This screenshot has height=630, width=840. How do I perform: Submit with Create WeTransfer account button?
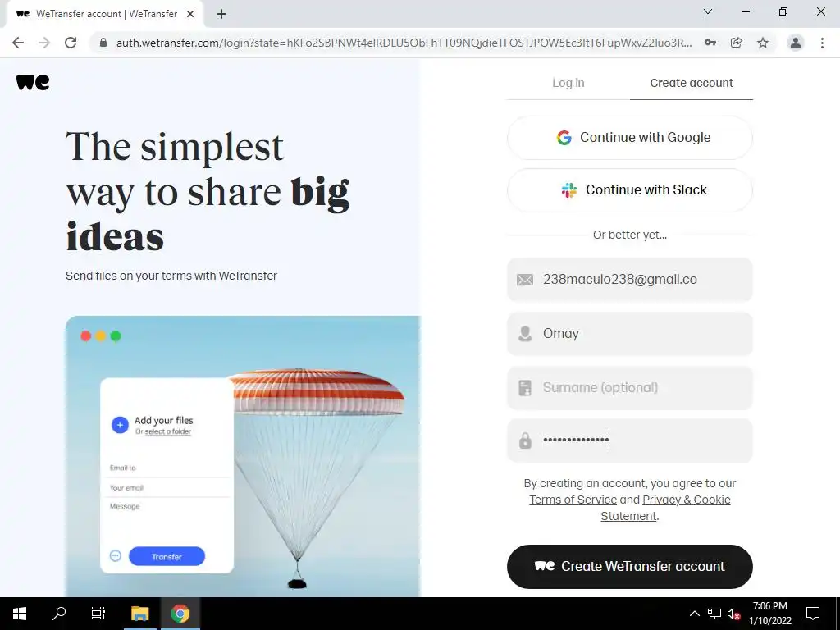(629, 567)
